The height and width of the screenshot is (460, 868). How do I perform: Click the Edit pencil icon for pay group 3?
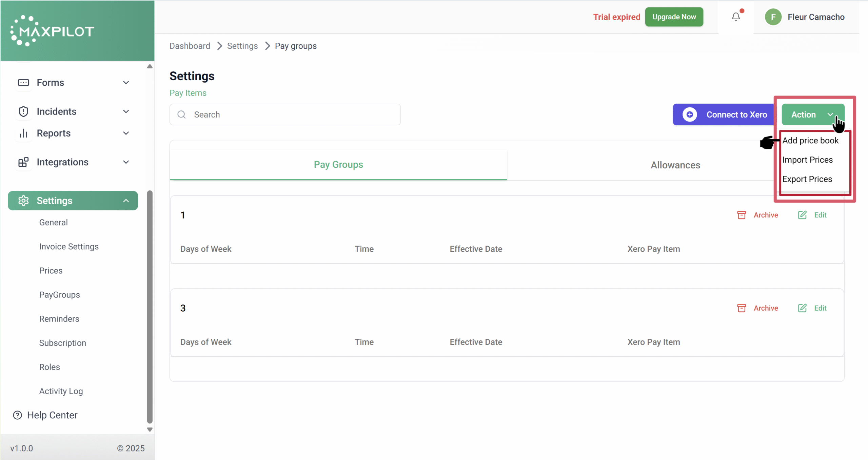pyautogui.click(x=802, y=308)
